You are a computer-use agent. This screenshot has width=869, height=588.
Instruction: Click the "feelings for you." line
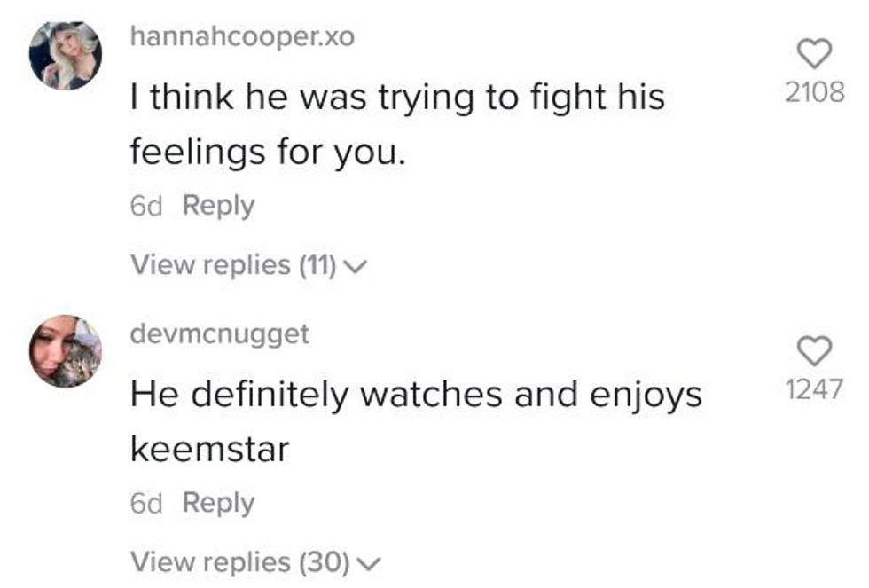268,153
